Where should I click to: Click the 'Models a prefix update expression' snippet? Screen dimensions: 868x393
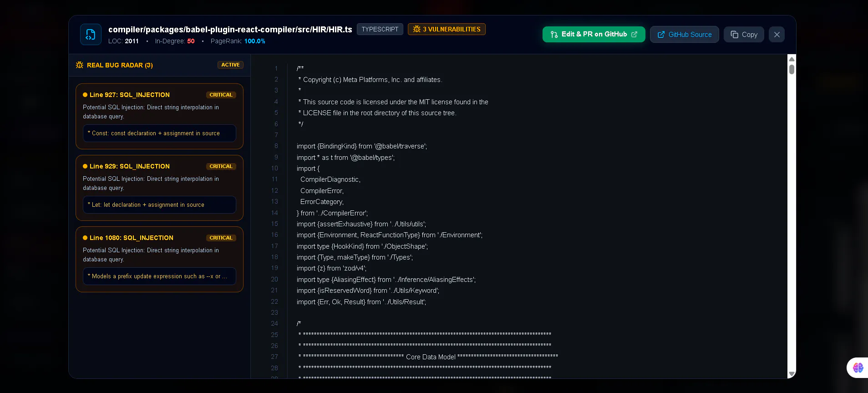pos(159,276)
